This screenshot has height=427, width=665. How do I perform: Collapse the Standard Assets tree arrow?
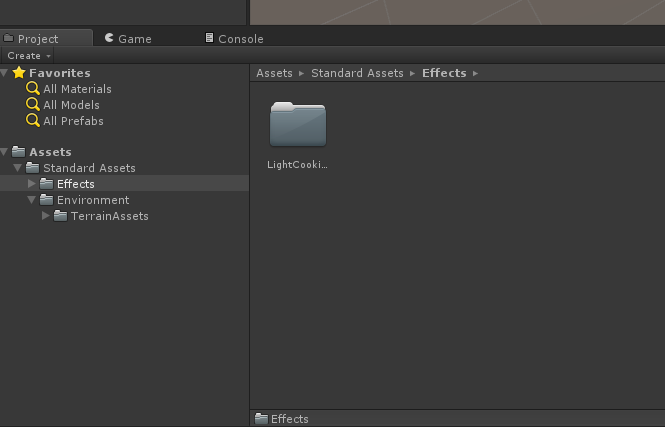coord(17,168)
